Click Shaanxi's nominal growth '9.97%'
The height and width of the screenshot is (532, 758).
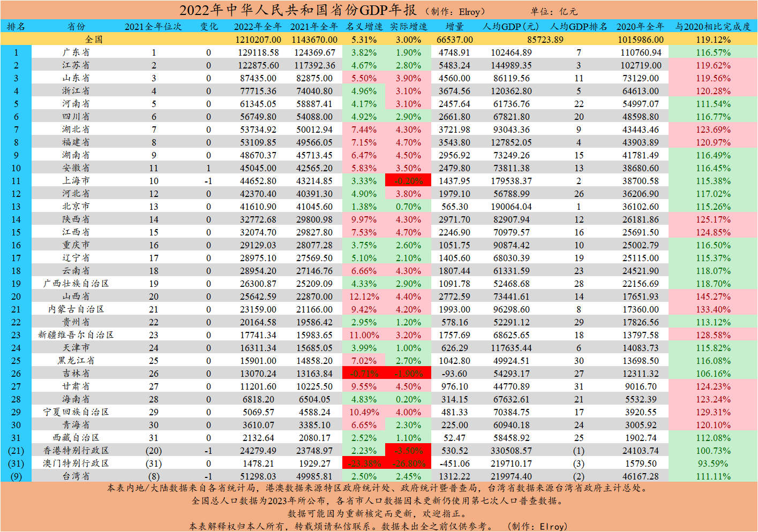pyautogui.click(x=364, y=219)
